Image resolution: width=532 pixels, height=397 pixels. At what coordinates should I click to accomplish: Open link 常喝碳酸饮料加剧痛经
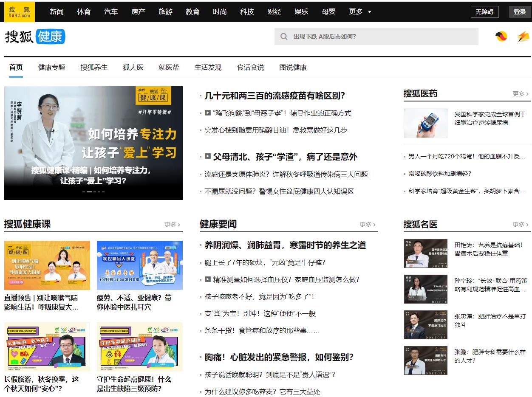click(440, 174)
